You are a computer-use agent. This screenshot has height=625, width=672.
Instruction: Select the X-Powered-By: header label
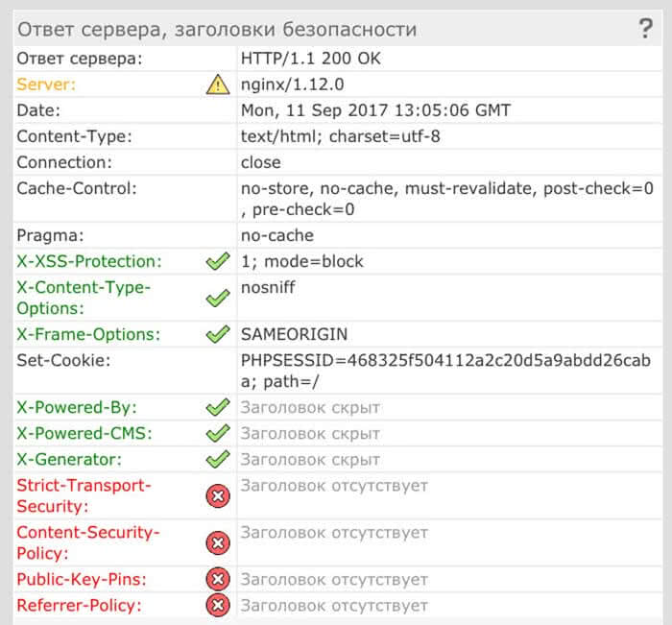coord(77,407)
